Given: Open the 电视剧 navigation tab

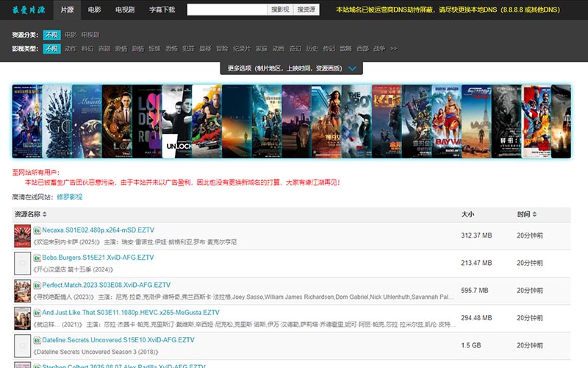Looking at the screenshot, I should (125, 10).
